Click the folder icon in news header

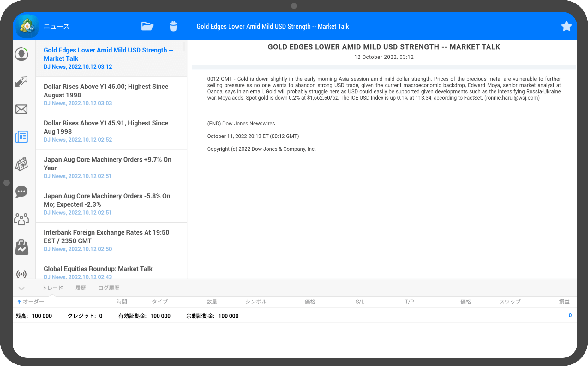[x=147, y=26]
